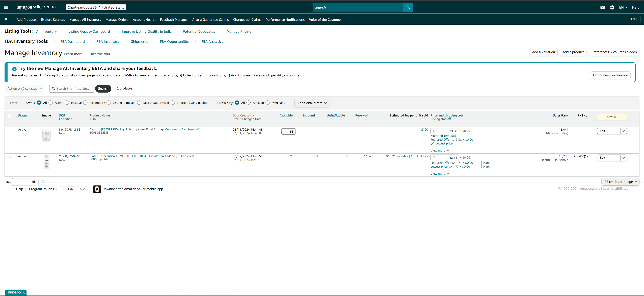The height and width of the screenshot is (296, 644).
Task: Open the hamburger navigation menu
Action: coord(6,8)
